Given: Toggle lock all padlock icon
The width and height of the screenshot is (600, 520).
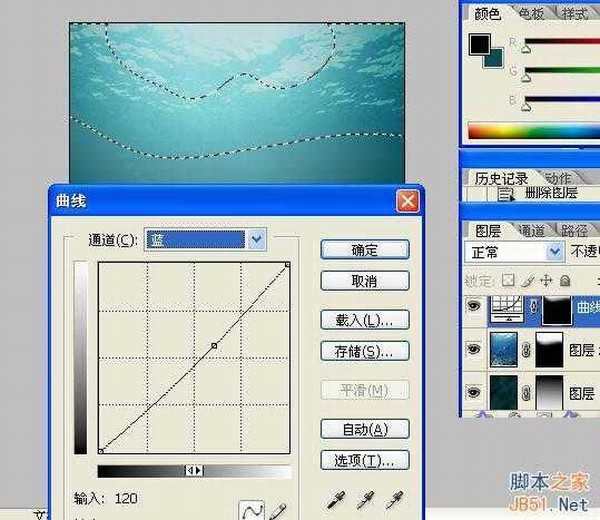Looking at the screenshot, I should point(565,281).
